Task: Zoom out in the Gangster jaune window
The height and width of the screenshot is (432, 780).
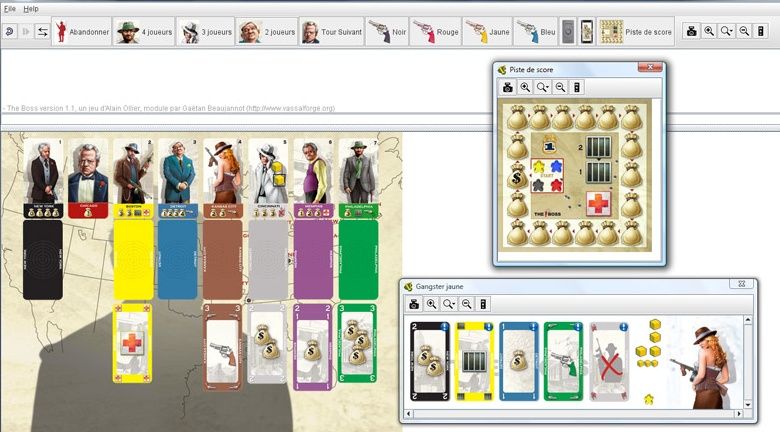Action: (x=467, y=304)
